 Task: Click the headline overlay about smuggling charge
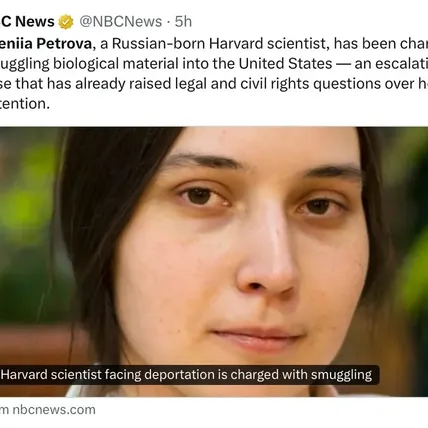point(189,375)
